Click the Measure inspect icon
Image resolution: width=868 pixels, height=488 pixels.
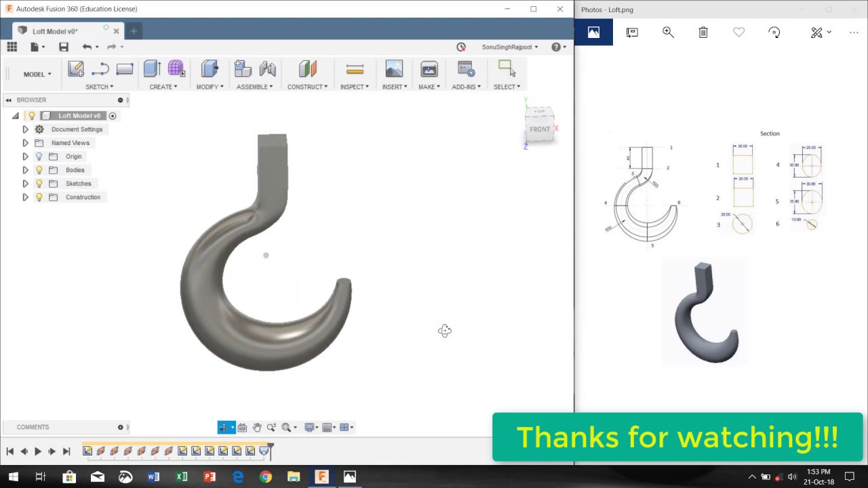click(x=355, y=68)
